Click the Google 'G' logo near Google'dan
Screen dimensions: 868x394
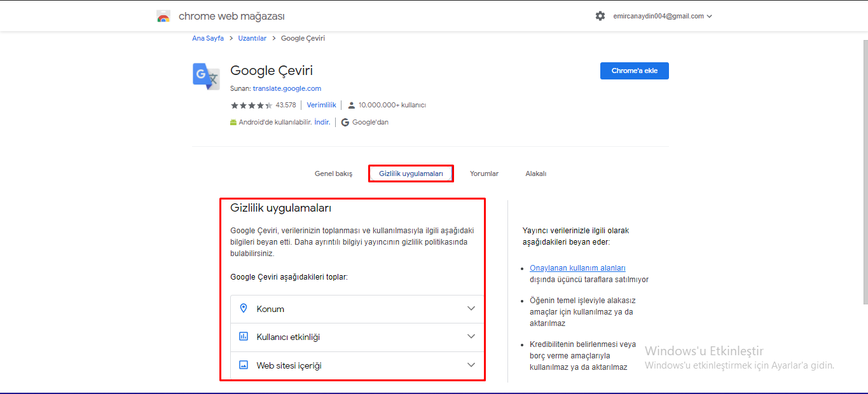pyautogui.click(x=345, y=123)
